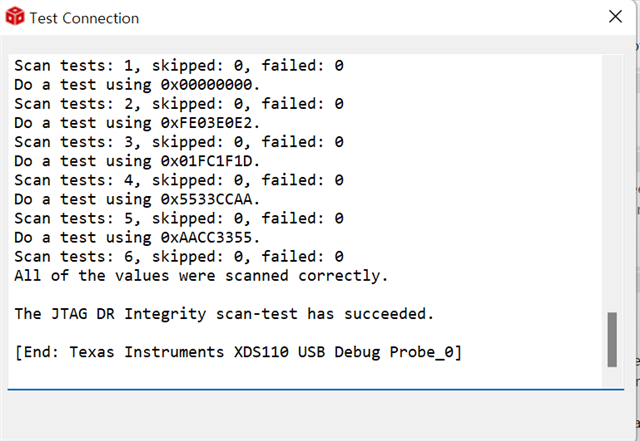Click the 'Scan tests: 4' result line
Screen dimensions: 640x441
pyautogui.click(x=178, y=180)
